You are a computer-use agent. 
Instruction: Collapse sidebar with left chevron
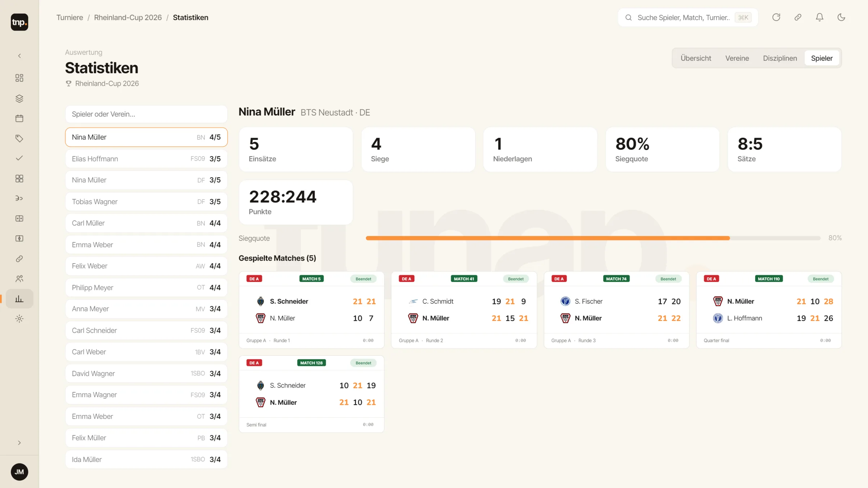coord(20,56)
